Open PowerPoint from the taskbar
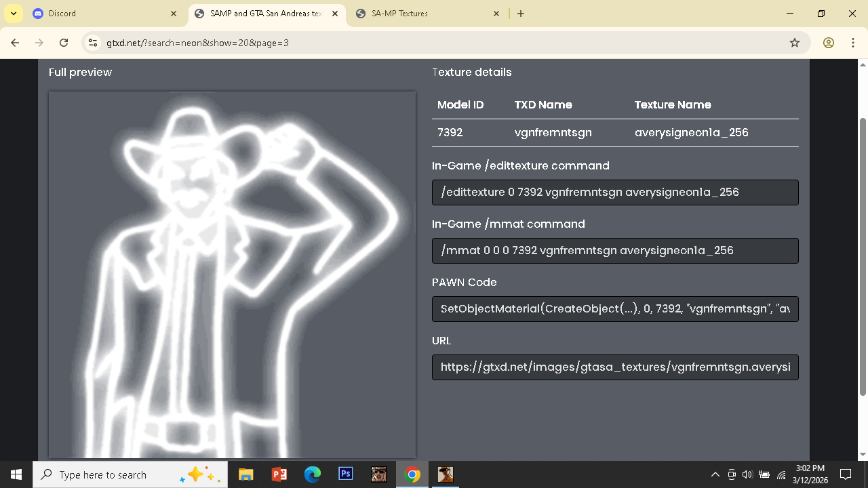 click(279, 474)
